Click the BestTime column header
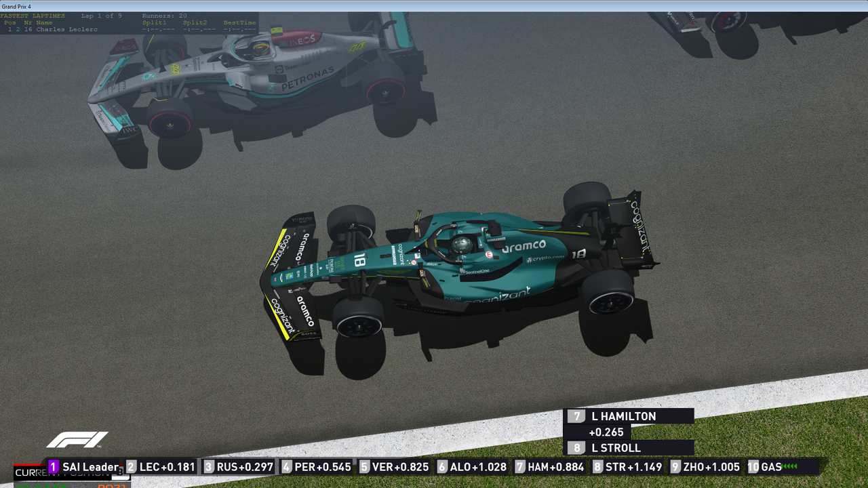 (x=239, y=22)
